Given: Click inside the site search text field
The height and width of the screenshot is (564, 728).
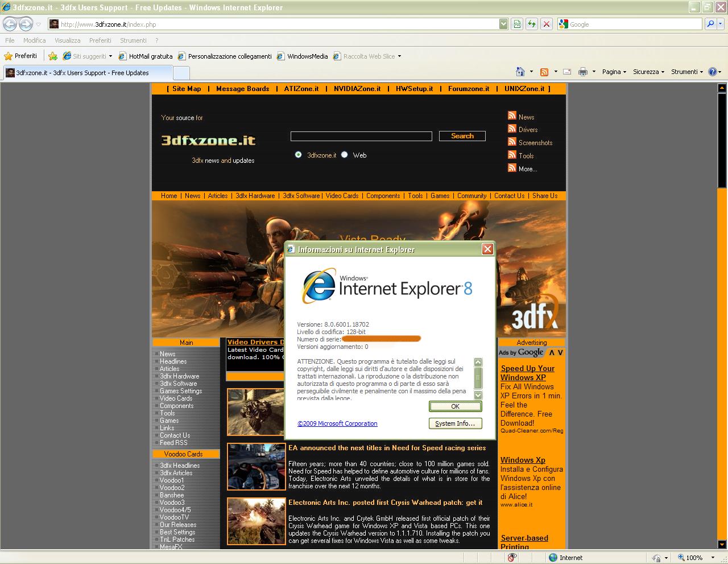Looking at the screenshot, I should (x=361, y=136).
